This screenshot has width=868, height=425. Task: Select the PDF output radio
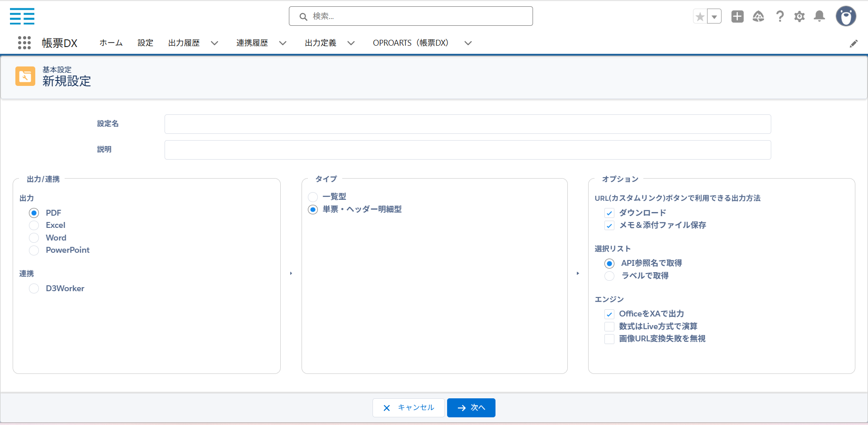[x=34, y=213]
